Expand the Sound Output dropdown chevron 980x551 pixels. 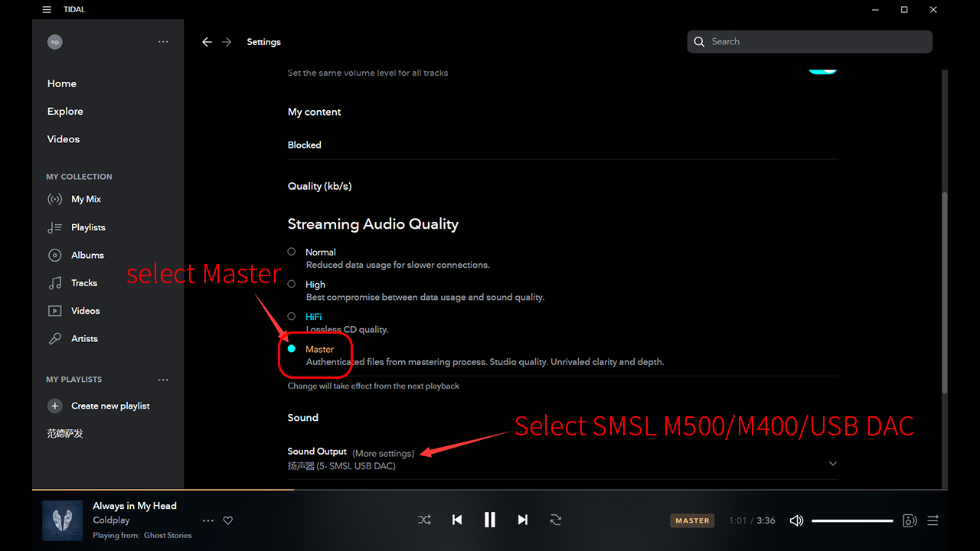tap(833, 464)
